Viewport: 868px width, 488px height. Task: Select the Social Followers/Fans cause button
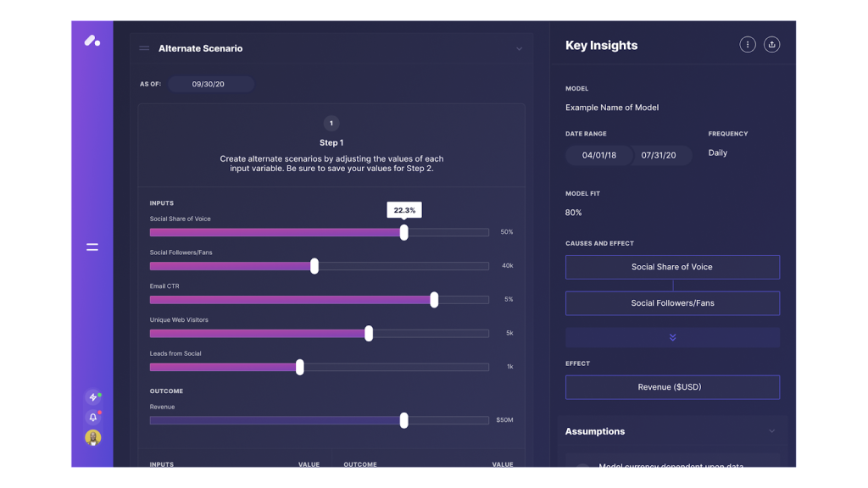[672, 303]
